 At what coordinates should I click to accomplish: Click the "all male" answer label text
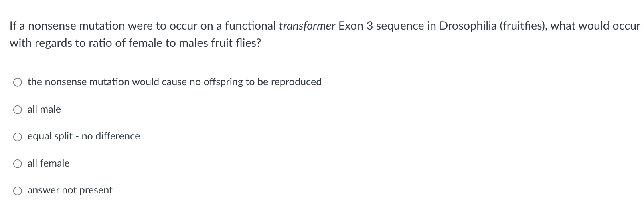[x=44, y=109]
